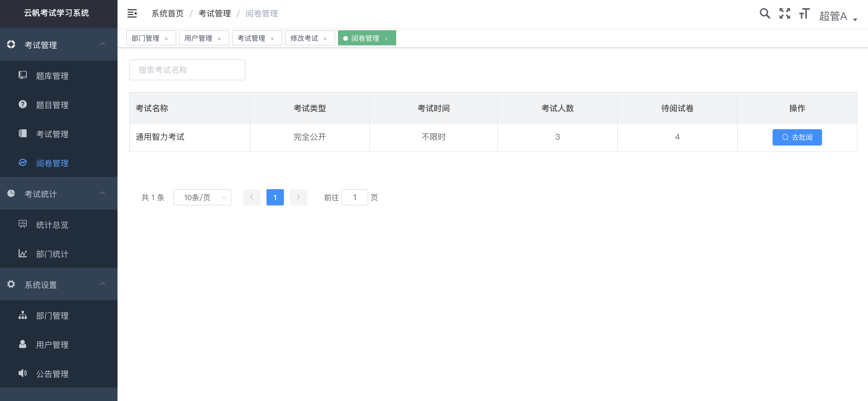Click the font size adjustment icon
868x401 pixels.
point(804,13)
